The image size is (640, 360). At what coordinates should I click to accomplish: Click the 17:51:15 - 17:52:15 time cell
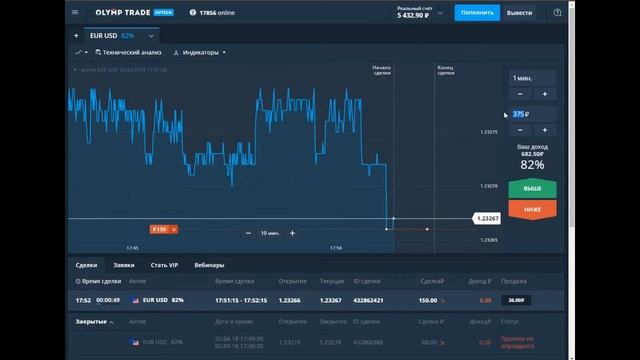[241, 300]
